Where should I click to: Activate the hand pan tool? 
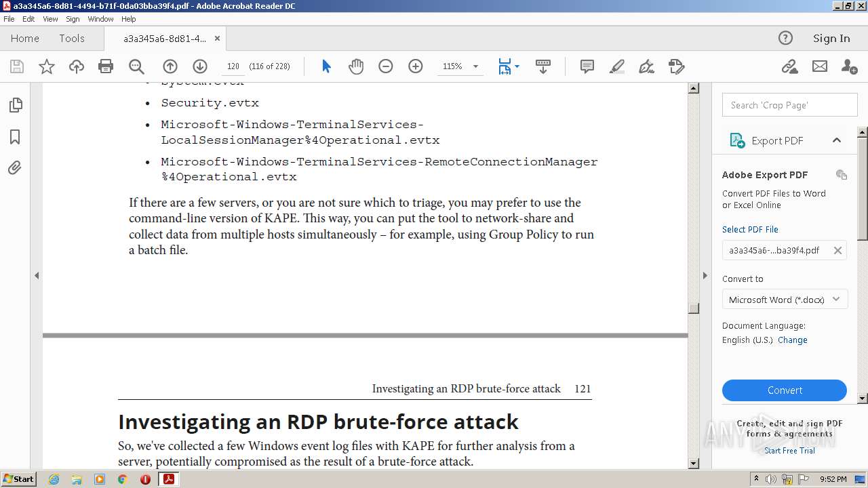[x=356, y=66]
